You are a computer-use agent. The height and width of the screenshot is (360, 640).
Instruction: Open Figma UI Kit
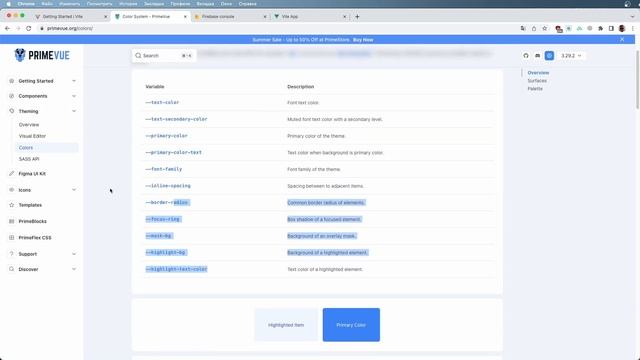(32, 173)
